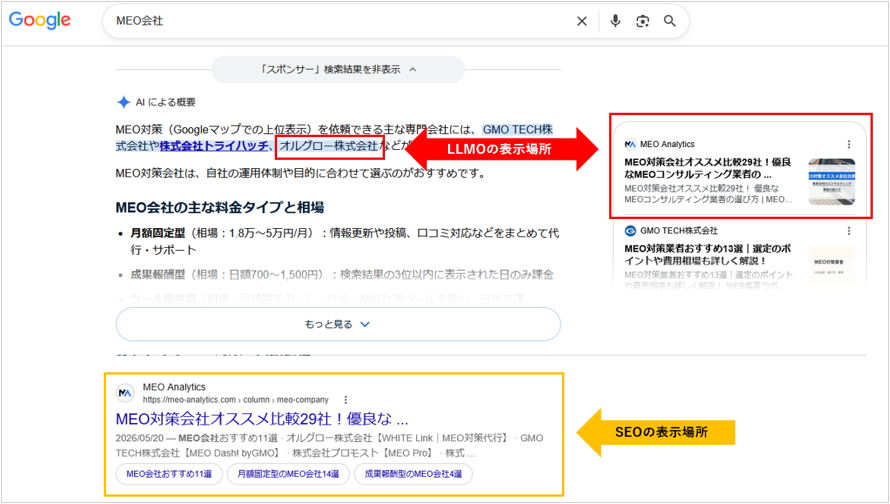Viewport: 890px width, 504px height.
Task: Click GMO TECH株式会社 favicon in the source card
Action: (x=630, y=230)
